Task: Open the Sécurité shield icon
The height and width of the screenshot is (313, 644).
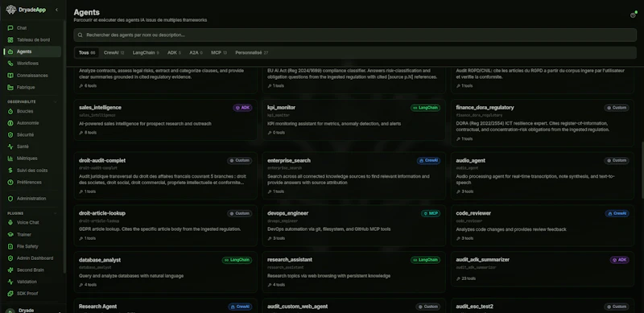Action: click(x=10, y=134)
